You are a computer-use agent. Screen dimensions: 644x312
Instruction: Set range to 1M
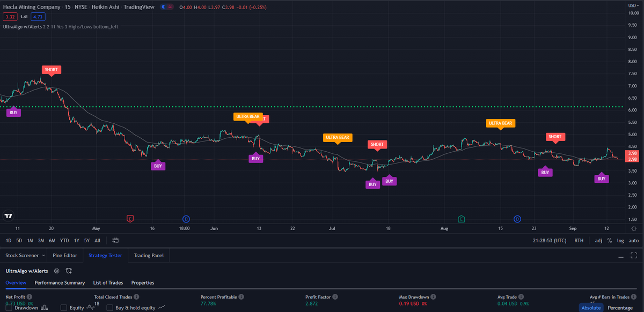pyautogui.click(x=30, y=241)
